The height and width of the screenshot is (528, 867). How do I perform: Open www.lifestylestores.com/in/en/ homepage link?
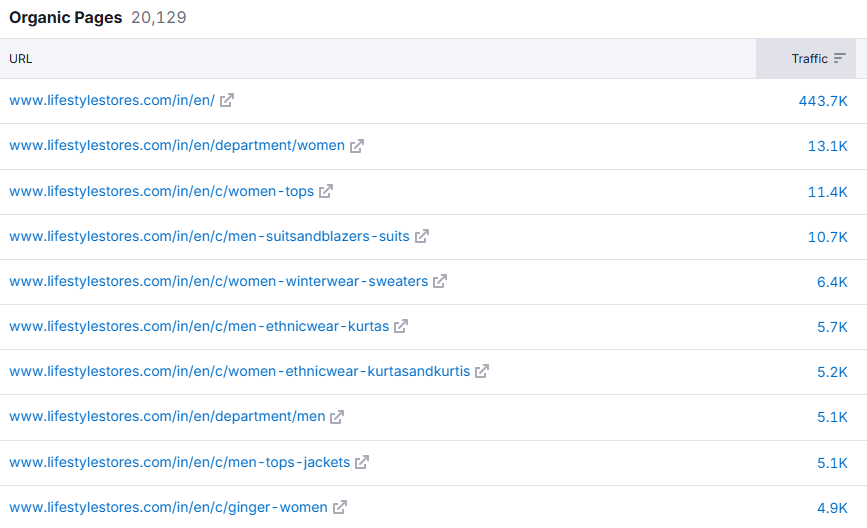click(112, 101)
